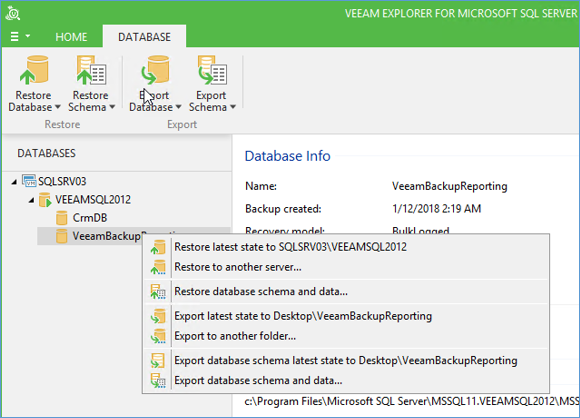Open the Restore Database dropdown arrow
The image size is (580, 418).
[58, 107]
